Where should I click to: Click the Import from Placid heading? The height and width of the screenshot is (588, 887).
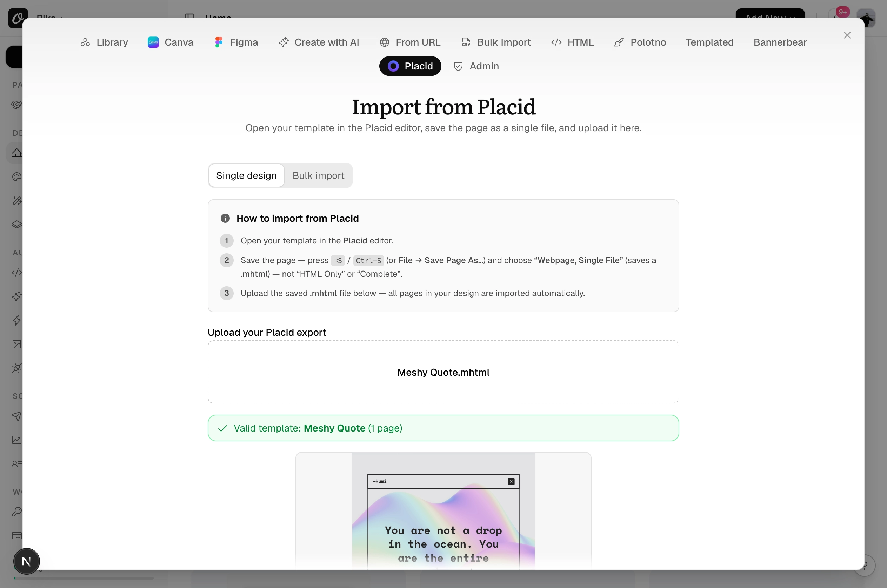click(x=443, y=107)
